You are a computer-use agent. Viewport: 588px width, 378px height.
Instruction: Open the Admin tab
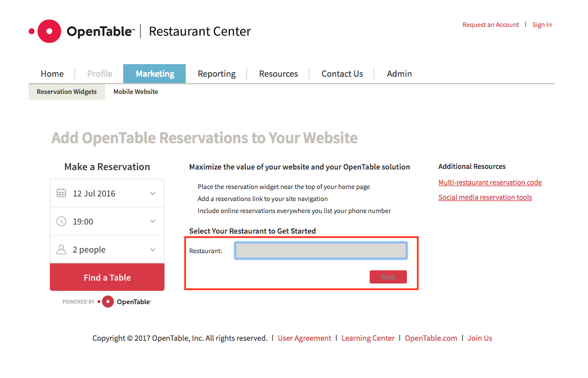click(399, 73)
